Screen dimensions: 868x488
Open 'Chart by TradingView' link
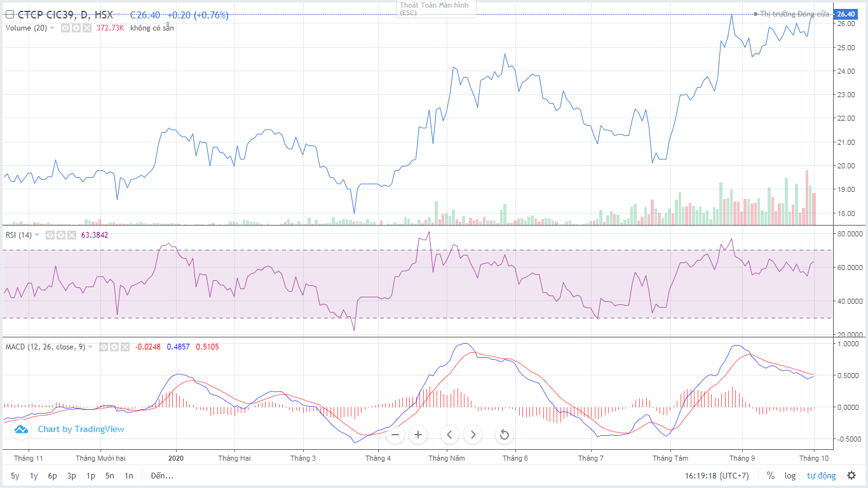[81, 430]
